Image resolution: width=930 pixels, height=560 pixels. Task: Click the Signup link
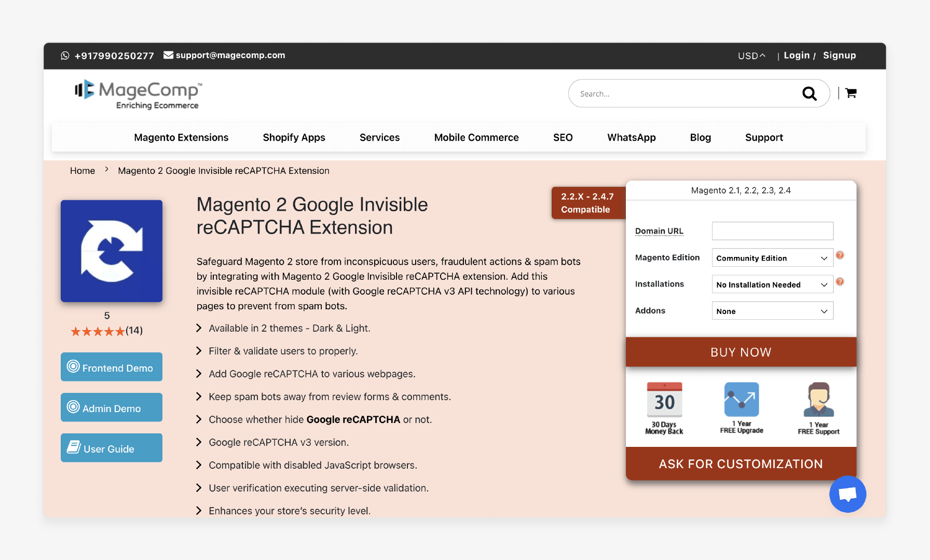tap(839, 55)
